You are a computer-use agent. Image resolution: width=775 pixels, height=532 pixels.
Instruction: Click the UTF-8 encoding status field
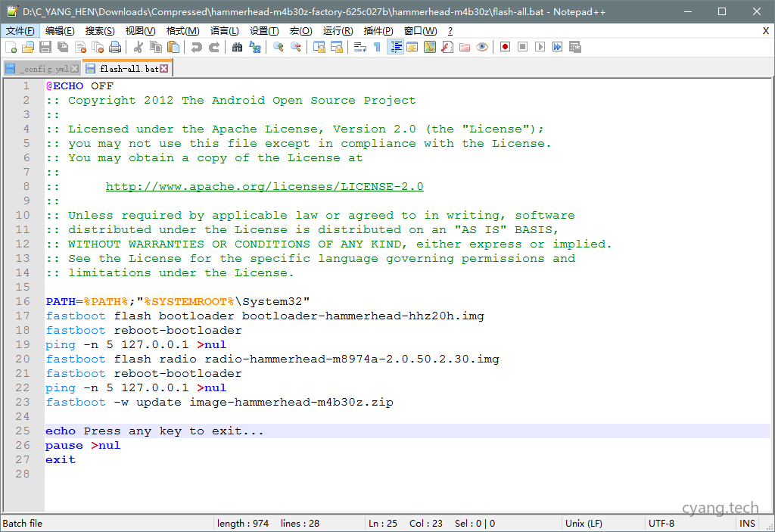tap(661, 523)
